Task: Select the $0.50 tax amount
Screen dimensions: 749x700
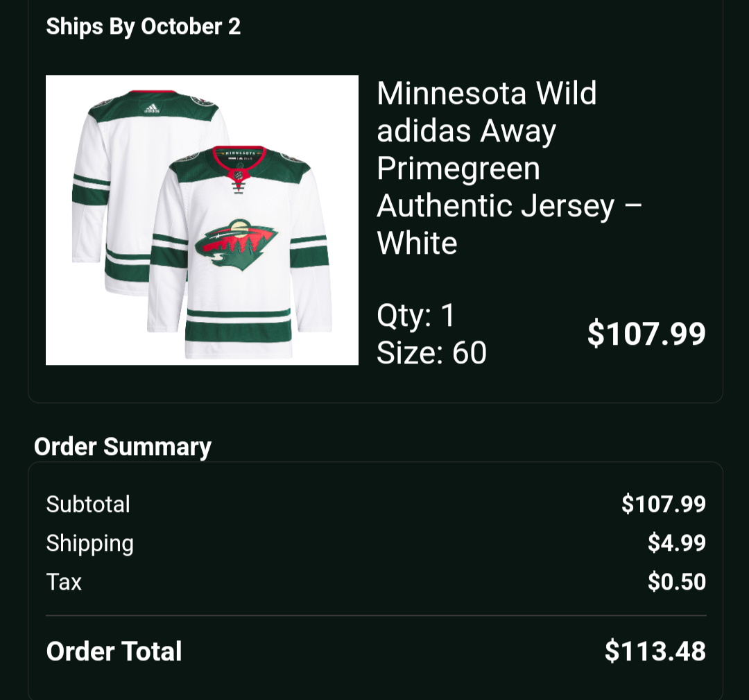Action: pos(676,581)
